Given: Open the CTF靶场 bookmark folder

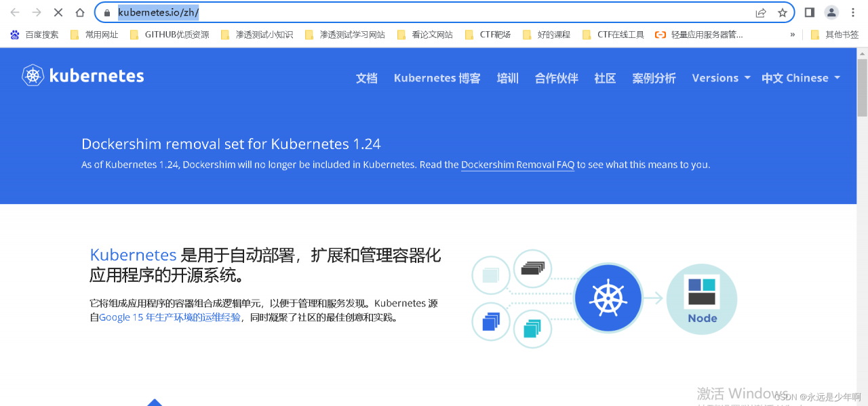Looking at the screenshot, I should coord(488,35).
